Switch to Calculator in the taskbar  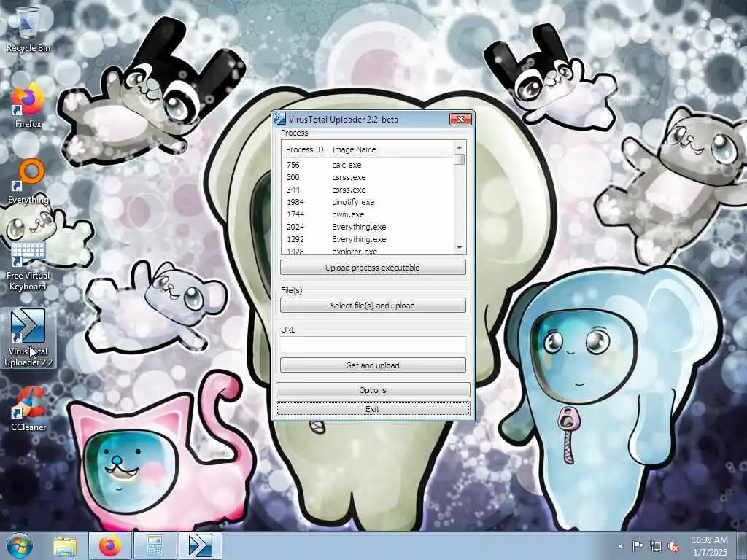pos(155,545)
